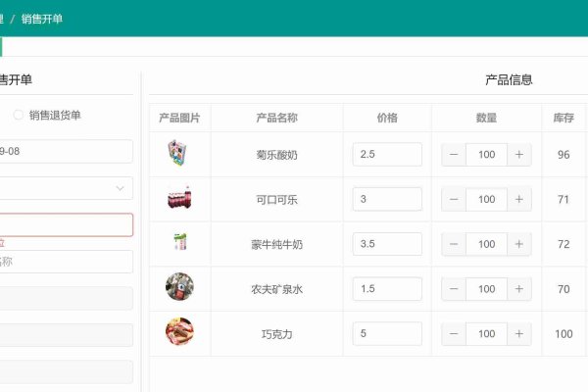Click the 蒙牛纯牛奶 product image

[x=180, y=242]
